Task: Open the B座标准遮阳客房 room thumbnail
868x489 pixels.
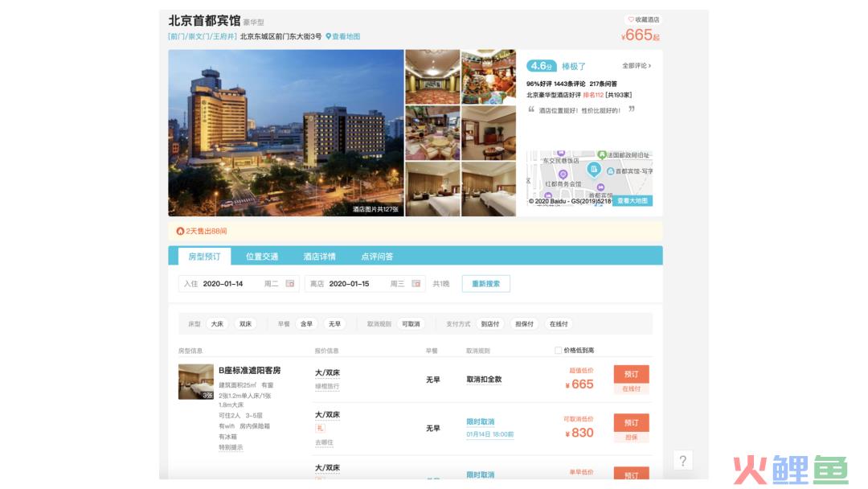Action: (196, 381)
